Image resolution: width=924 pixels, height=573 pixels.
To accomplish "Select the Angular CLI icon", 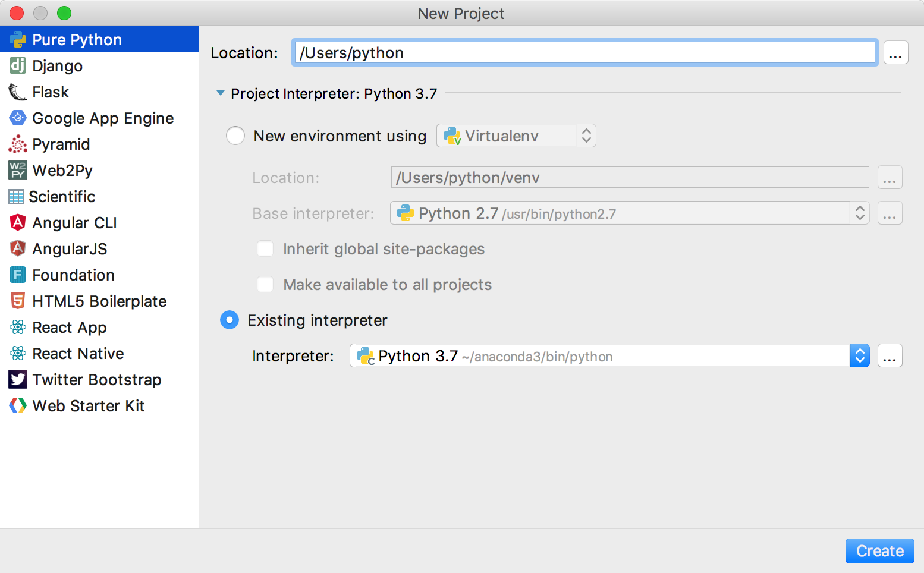I will [x=18, y=222].
